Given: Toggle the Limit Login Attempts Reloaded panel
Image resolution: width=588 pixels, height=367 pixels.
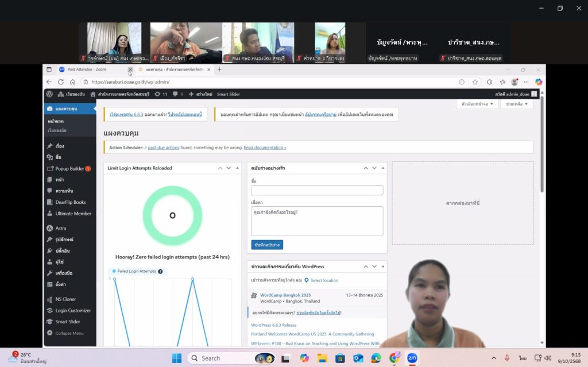Looking at the screenshot, I should (x=237, y=168).
